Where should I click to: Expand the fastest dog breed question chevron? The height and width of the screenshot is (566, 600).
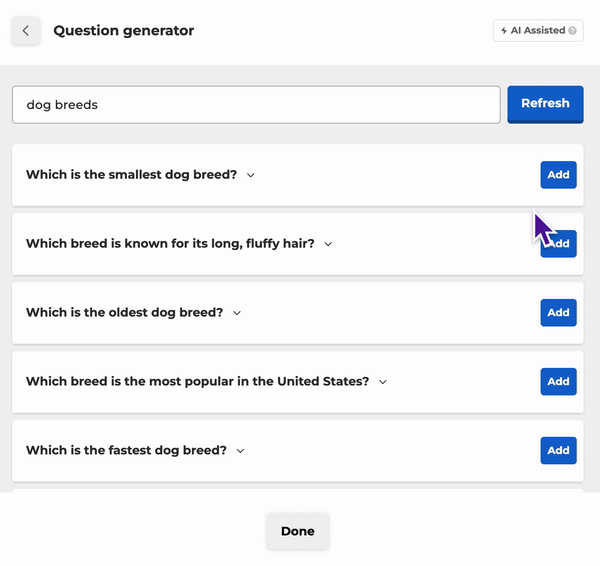240,451
